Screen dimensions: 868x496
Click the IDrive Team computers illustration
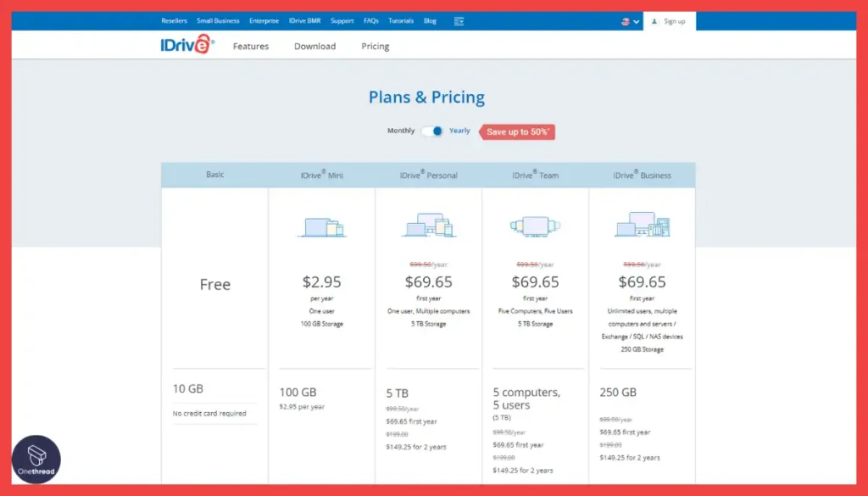click(536, 226)
